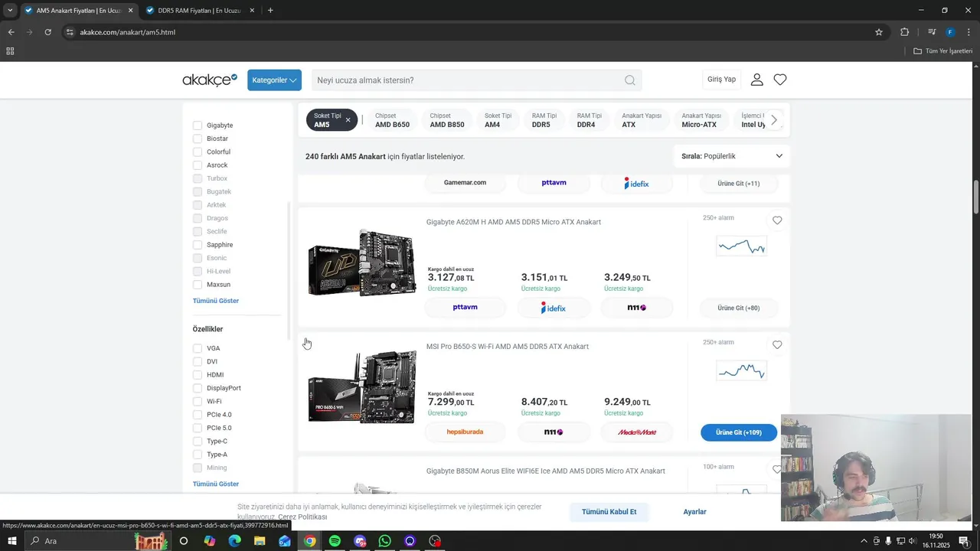
Task: Open the Chrome tab search dropdown
Action: (x=10, y=11)
